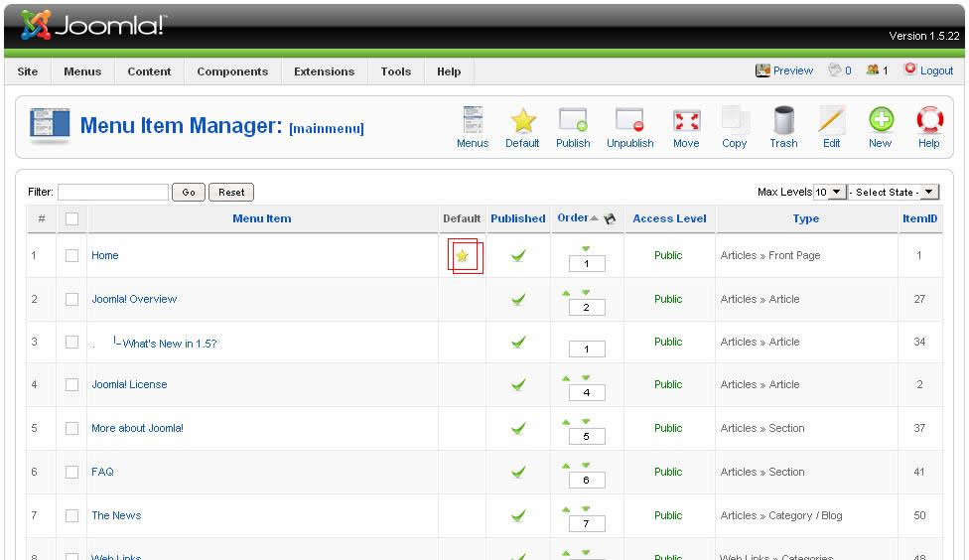Sort by Published column header
This screenshot has height=560, width=969.
coord(518,218)
